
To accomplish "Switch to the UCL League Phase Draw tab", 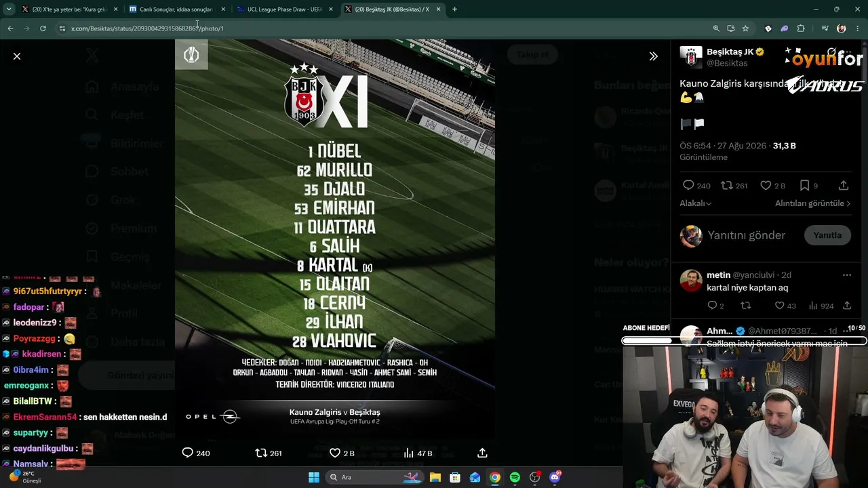I will [x=285, y=9].
